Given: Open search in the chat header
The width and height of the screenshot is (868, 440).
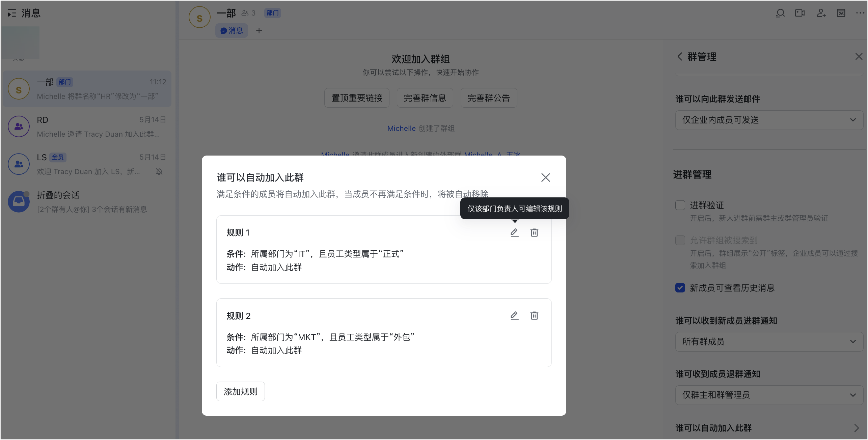Looking at the screenshot, I should tap(780, 13).
